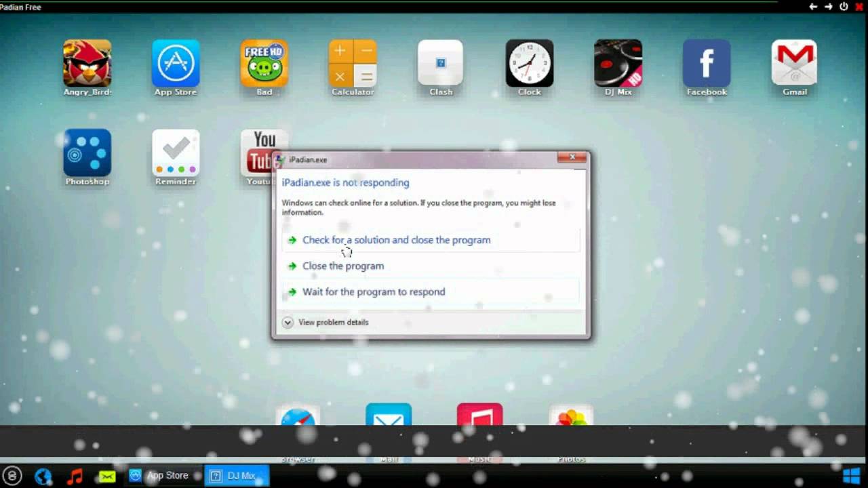Open the Gmail app icon

pyautogui.click(x=795, y=63)
